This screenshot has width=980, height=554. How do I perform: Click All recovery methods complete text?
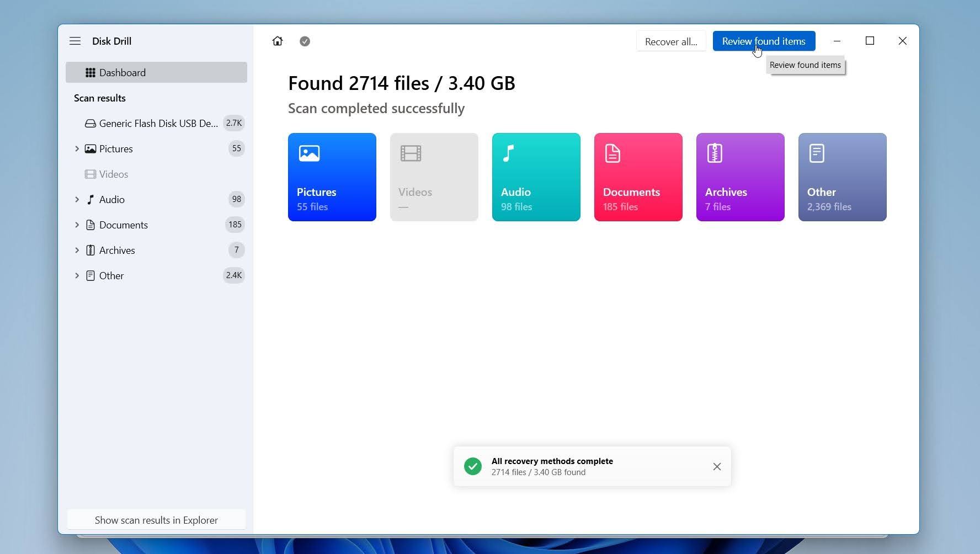click(x=552, y=461)
